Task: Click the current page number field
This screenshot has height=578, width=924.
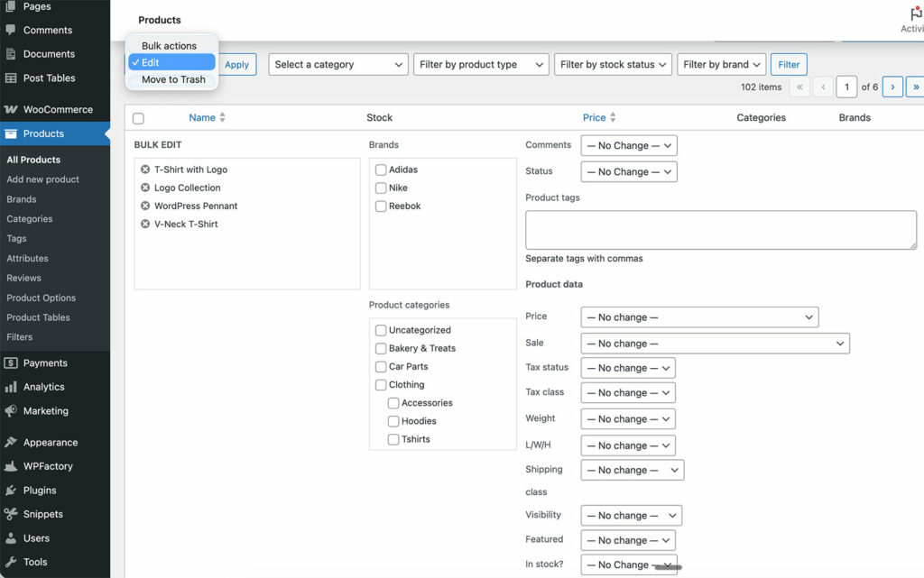Action: 846,87
